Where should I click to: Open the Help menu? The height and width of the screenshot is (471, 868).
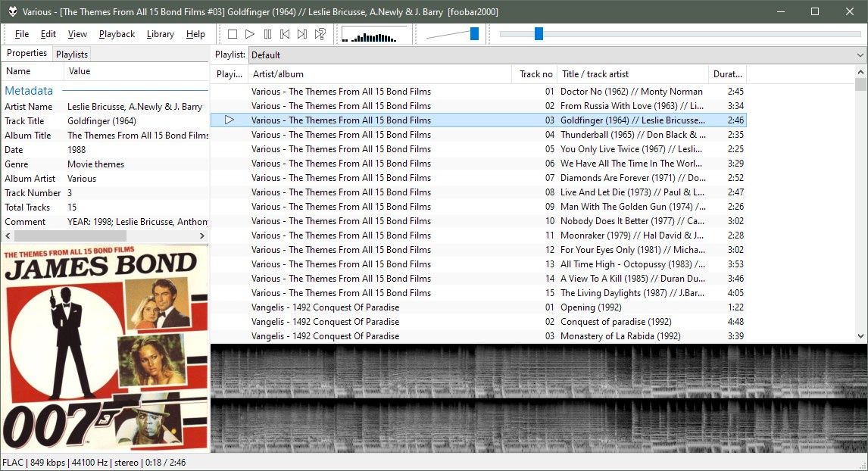(195, 34)
